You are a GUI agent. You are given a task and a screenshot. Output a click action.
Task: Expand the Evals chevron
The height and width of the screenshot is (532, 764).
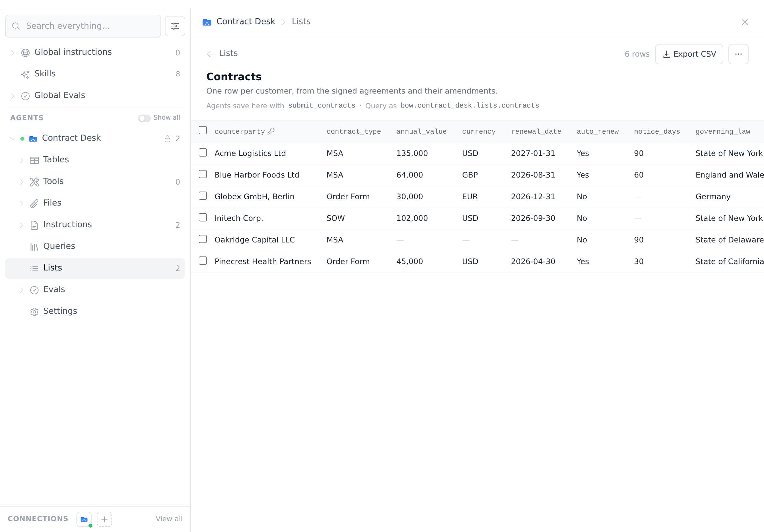(x=22, y=290)
